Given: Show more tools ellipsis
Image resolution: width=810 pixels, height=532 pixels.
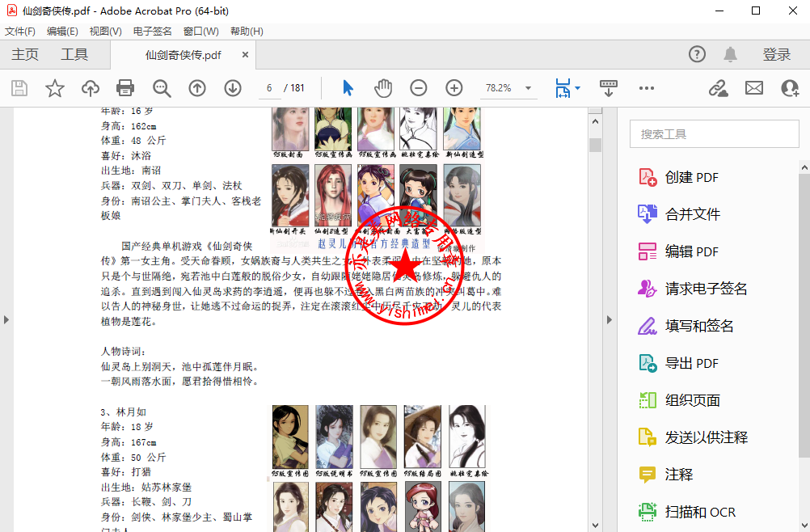Looking at the screenshot, I should point(646,88).
